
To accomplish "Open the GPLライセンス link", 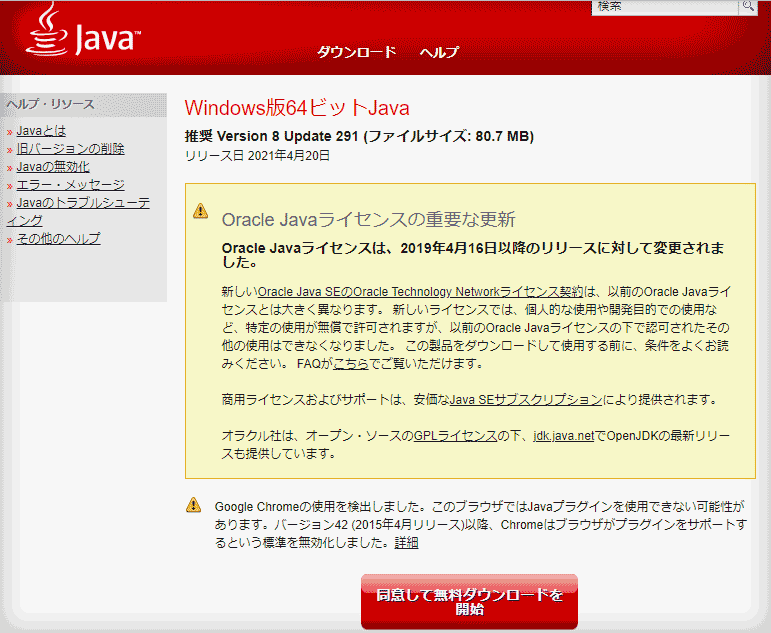I will click(x=455, y=435).
